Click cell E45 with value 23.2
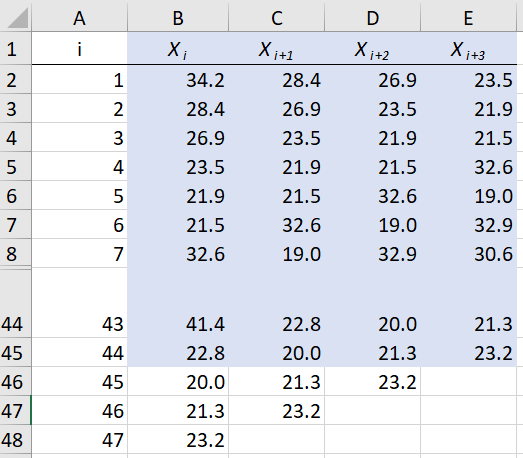Screen dimensions: 523x458 (469, 353)
